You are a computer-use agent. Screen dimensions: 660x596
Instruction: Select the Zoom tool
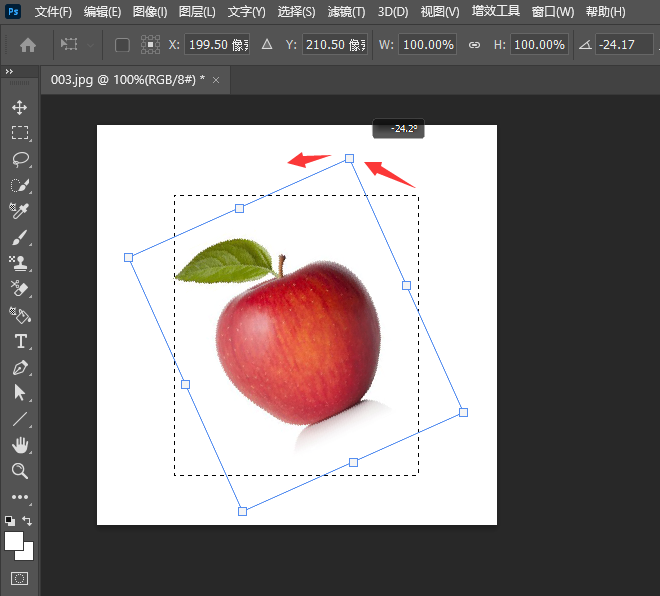tap(20, 471)
